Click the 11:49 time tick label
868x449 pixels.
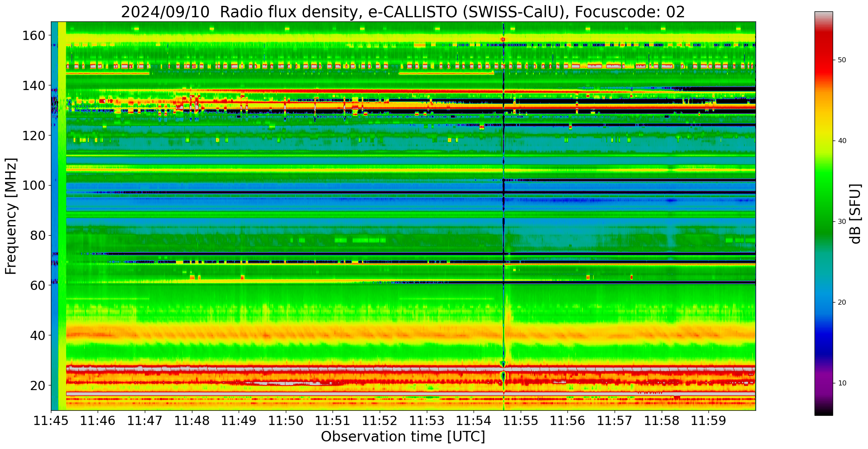239,421
